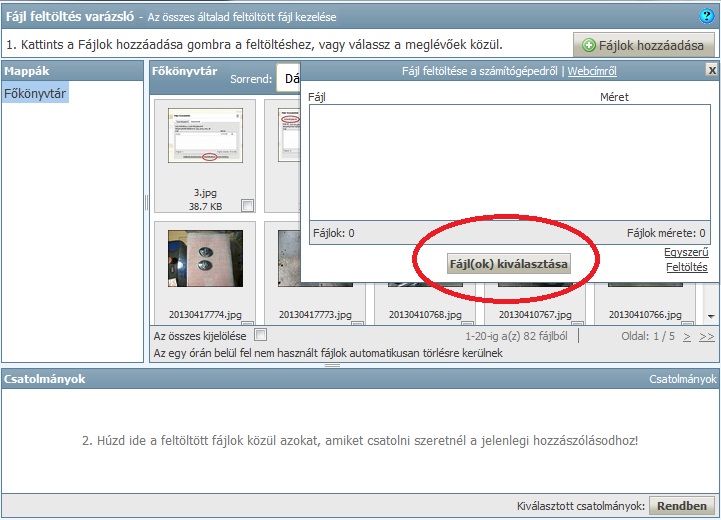
Task: Click the Egyszerű Feltöltés link
Action: (x=686, y=260)
